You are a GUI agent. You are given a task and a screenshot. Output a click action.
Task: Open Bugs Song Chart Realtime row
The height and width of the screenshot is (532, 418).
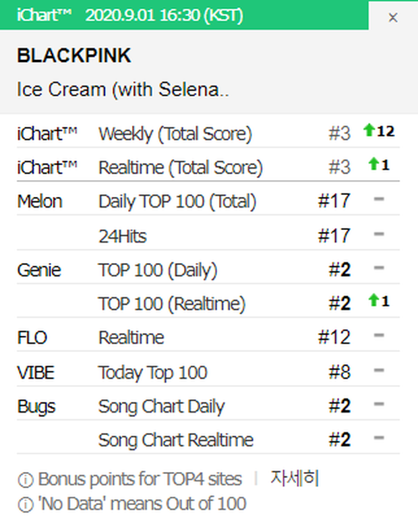tap(175, 440)
